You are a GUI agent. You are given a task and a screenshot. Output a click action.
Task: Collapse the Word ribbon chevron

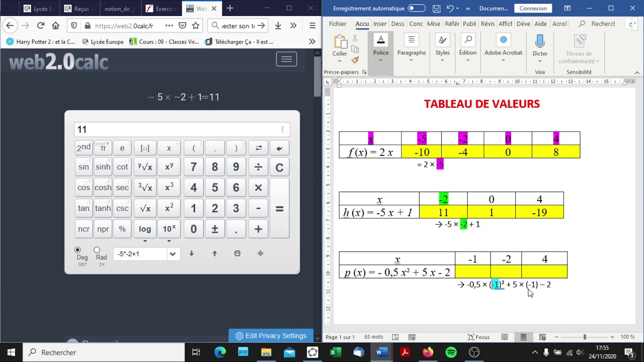coord(637,72)
